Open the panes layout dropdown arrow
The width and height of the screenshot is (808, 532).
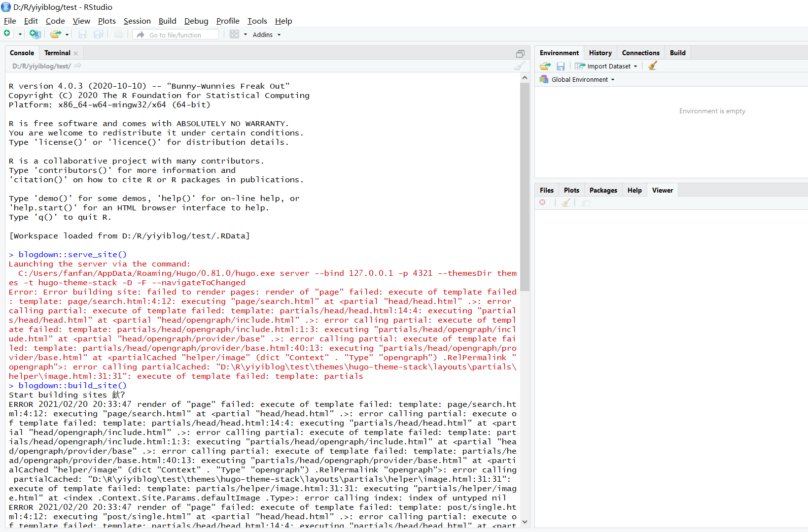246,34
